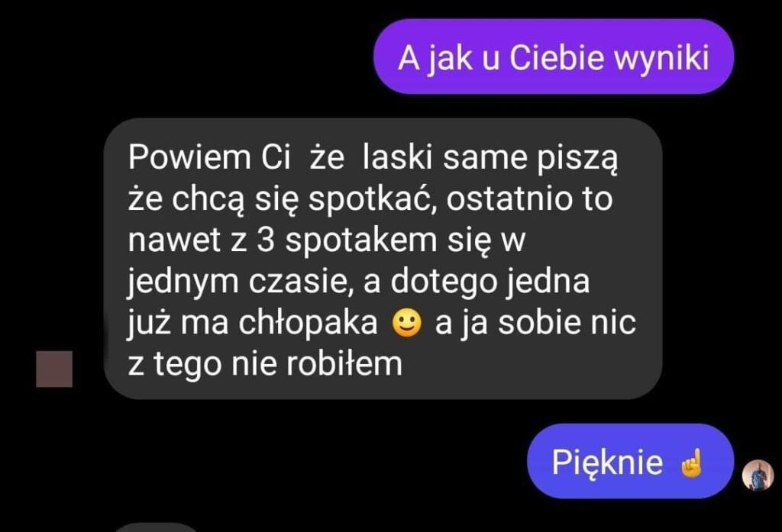
Task: Click the words "A jak" in top bubble
Action: [435, 60]
